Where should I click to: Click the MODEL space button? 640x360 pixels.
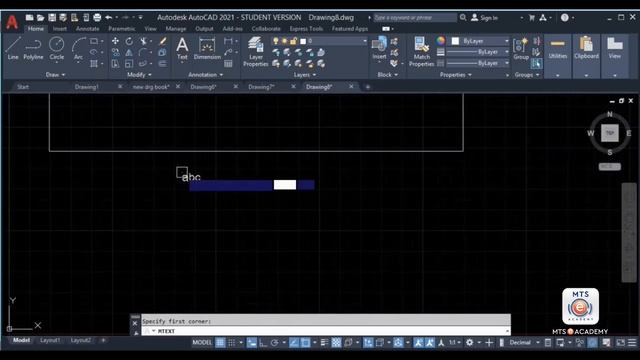pyautogui.click(x=202, y=342)
